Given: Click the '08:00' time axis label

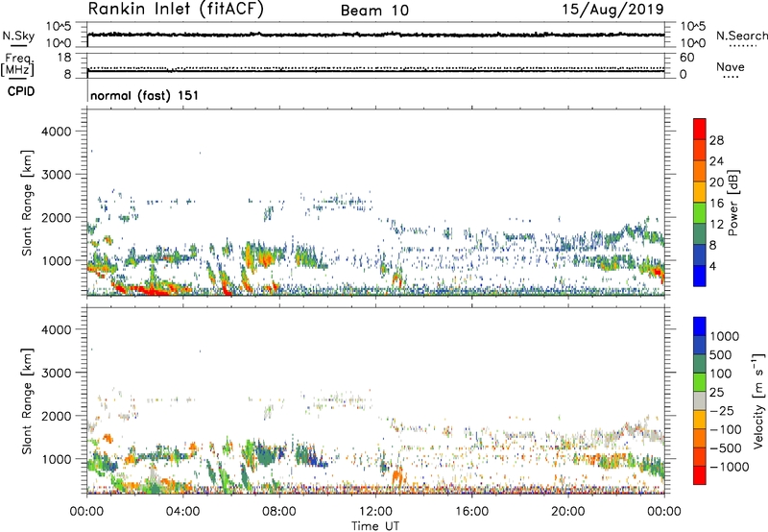Looking at the screenshot, I should [x=279, y=512].
